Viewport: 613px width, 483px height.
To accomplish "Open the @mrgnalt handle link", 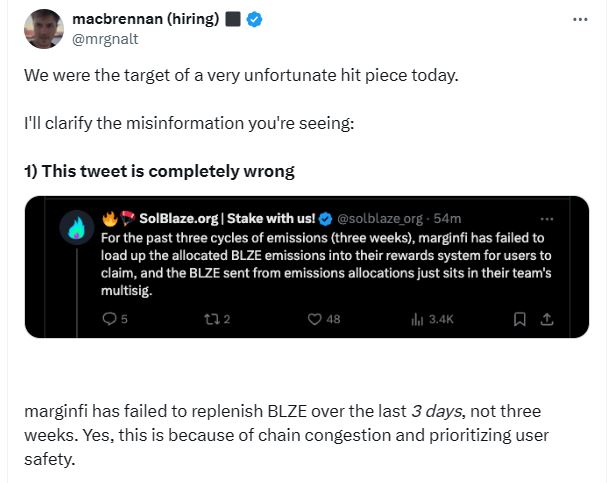I will point(105,39).
